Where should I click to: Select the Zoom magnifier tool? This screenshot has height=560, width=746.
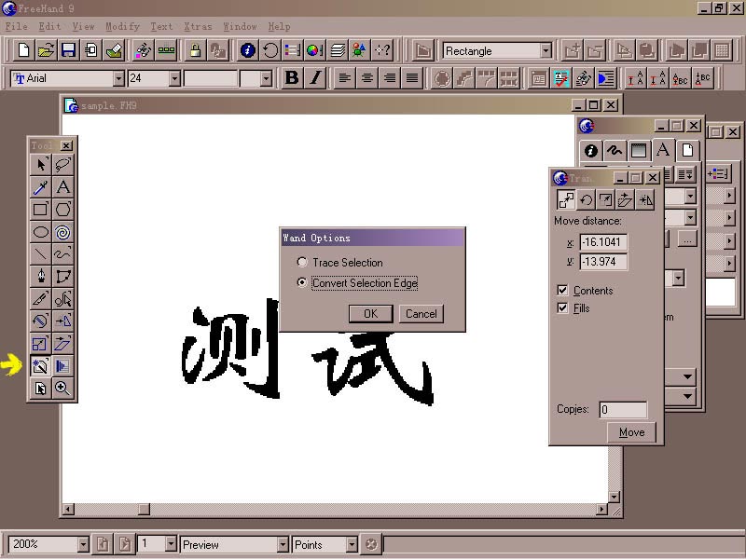coord(63,389)
